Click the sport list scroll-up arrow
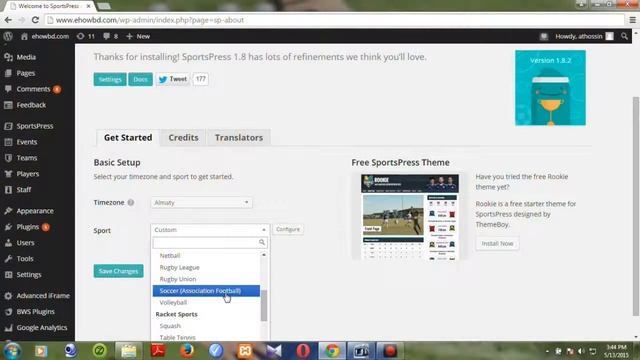This screenshot has width=640, height=360. (264, 255)
